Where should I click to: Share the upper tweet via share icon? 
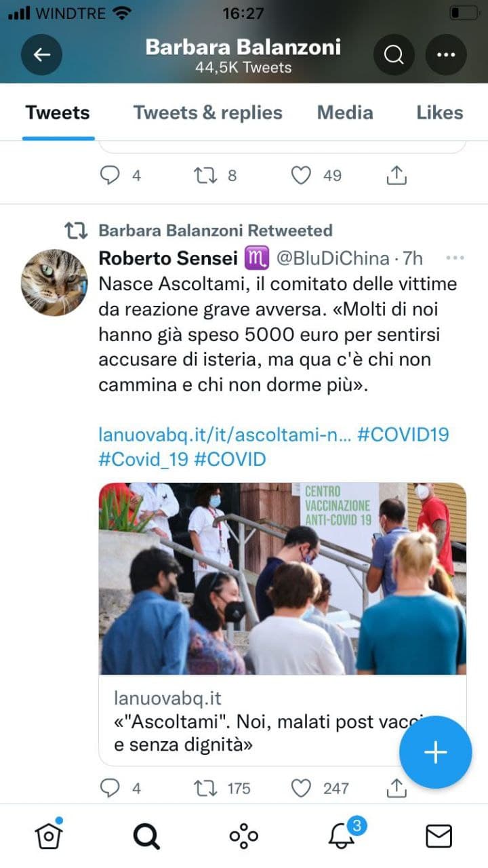click(x=396, y=175)
